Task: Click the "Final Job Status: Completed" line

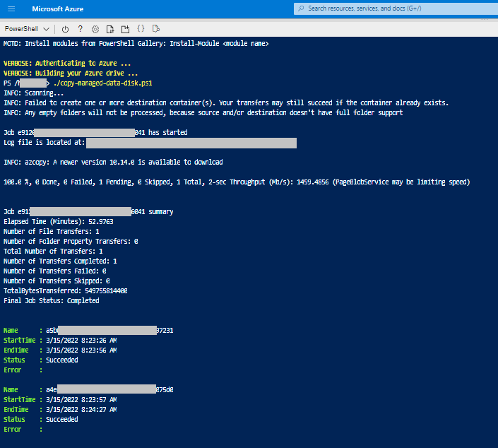Action: pos(52,300)
